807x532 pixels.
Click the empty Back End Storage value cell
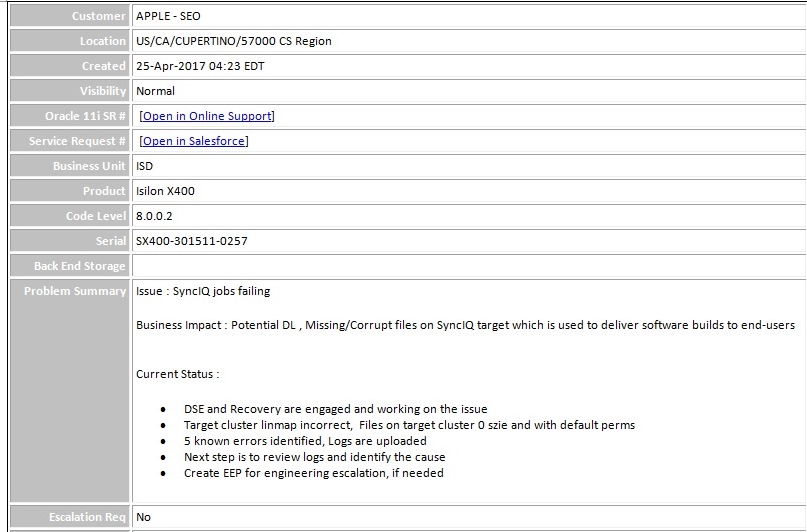[x=469, y=266]
